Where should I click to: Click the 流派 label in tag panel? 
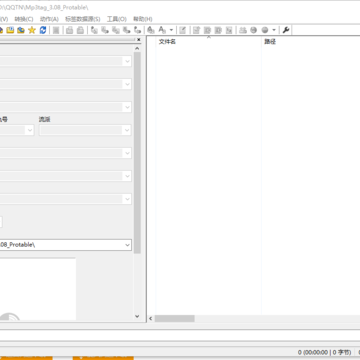[44, 119]
